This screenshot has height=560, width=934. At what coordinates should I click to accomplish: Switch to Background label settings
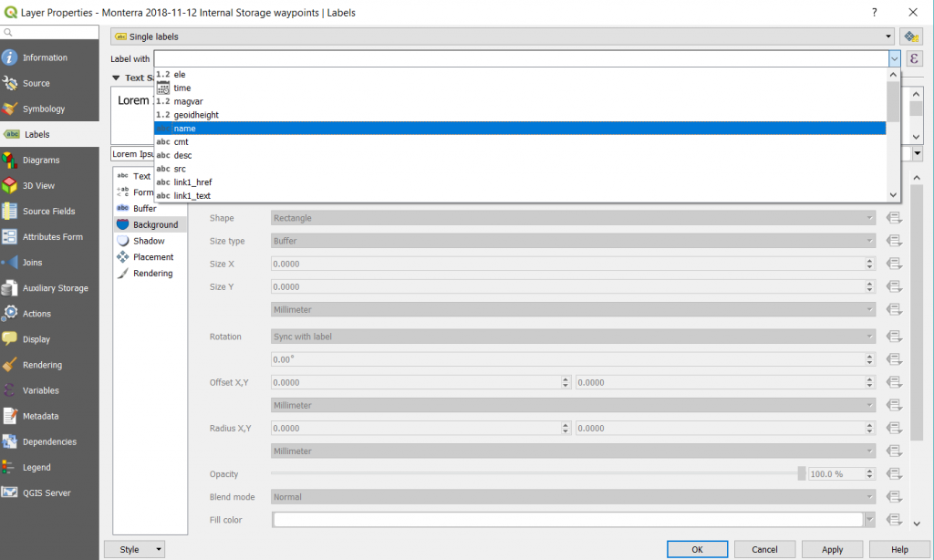pos(150,224)
